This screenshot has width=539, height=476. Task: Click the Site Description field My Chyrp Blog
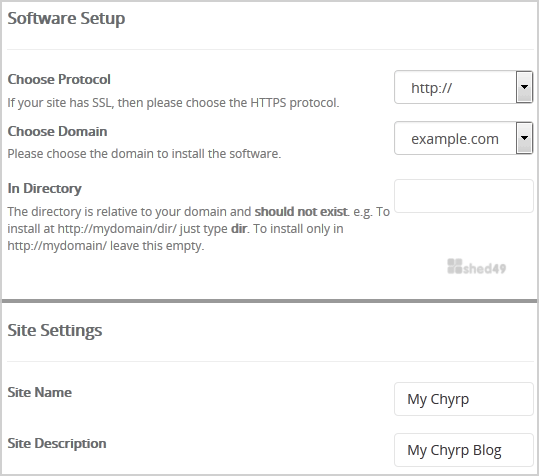tap(464, 450)
